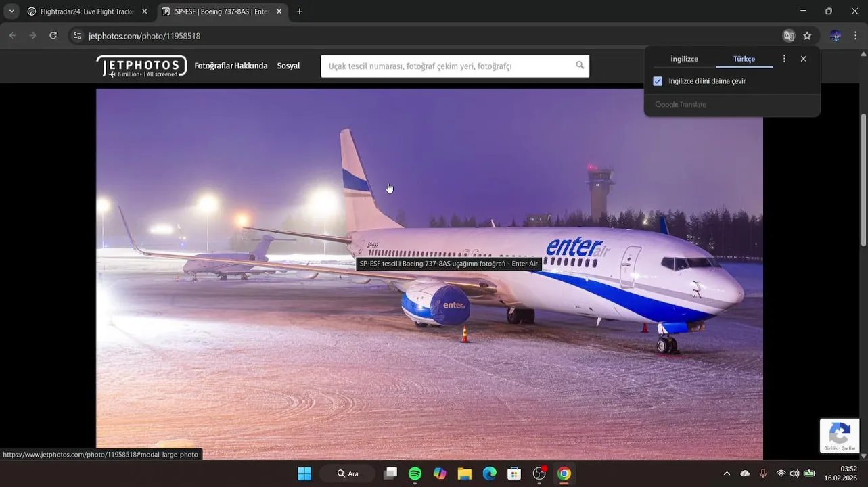Show hidden system tray icons
868x487 pixels.
[727, 473]
